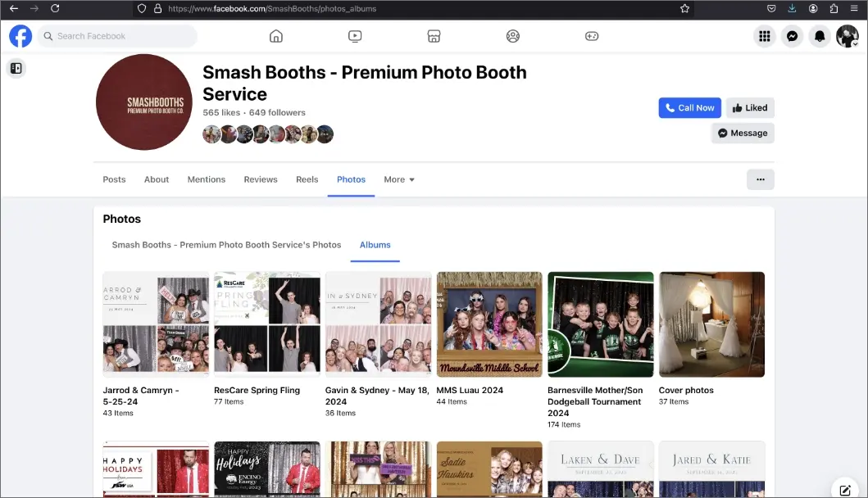Open the Barnesville Dodgeball Tournament album thumbnail
Image resolution: width=868 pixels, height=498 pixels.
[x=601, y=324]
